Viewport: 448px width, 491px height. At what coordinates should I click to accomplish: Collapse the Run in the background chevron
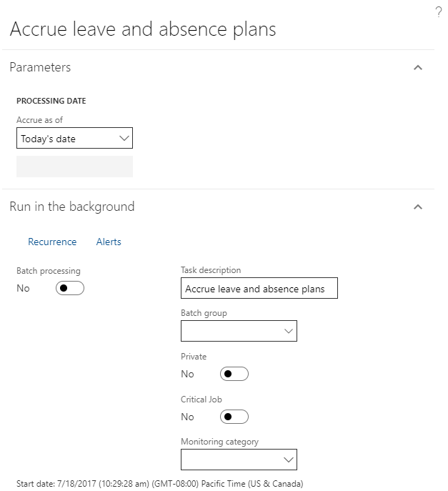pyautogui.click(x=418, y=207)
